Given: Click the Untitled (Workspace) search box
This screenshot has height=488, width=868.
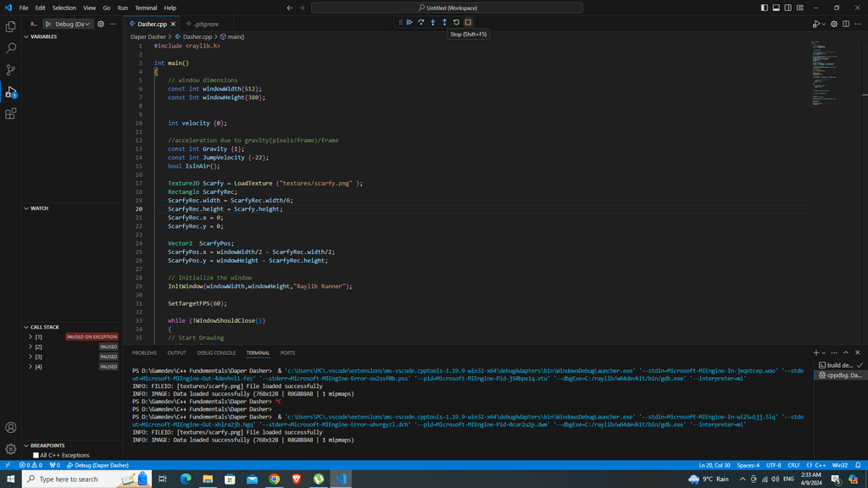Looking at the screenshot, I should click(447, 8).
